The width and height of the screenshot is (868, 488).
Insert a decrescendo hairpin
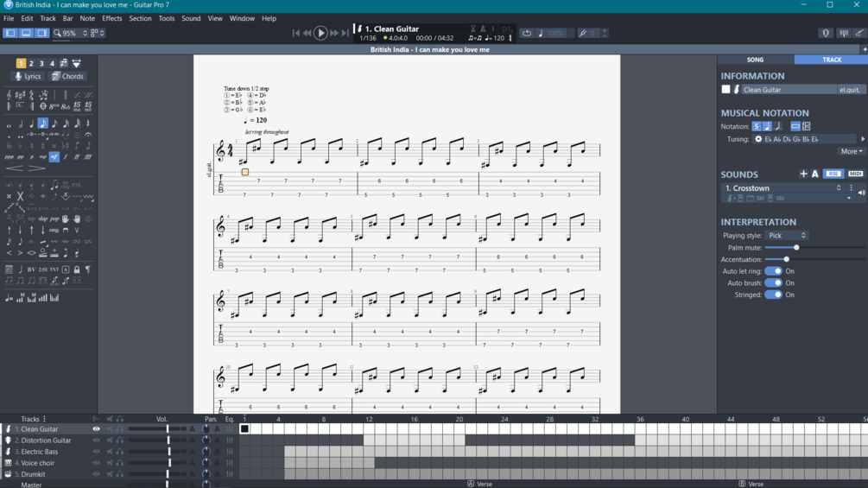click(37, 168)
